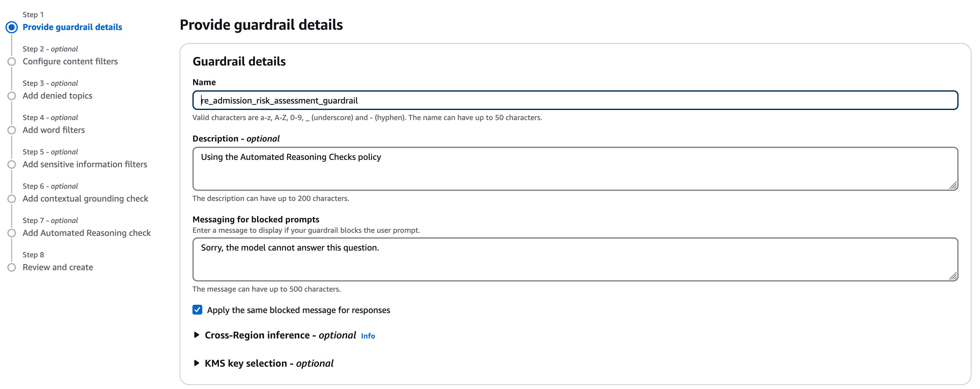Expand the Cross-Region inference section
980x389 pixels.
point(197,335)
